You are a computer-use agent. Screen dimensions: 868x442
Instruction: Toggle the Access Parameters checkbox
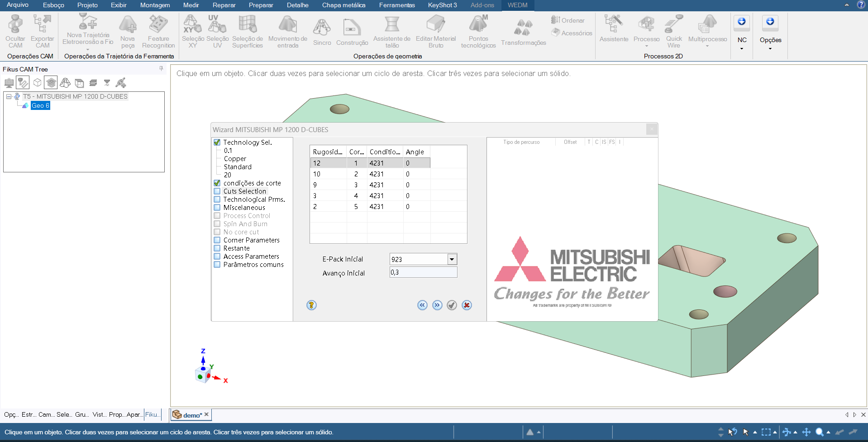217,257
